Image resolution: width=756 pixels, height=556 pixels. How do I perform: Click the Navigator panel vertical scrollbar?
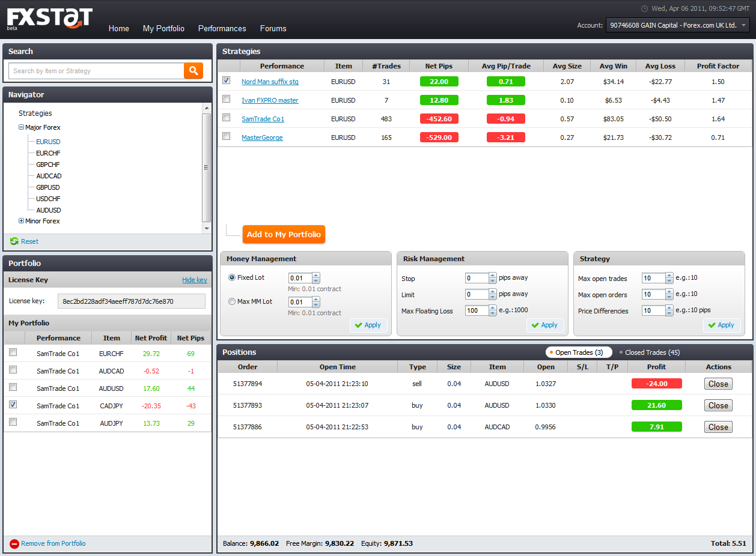pos(206,168)
